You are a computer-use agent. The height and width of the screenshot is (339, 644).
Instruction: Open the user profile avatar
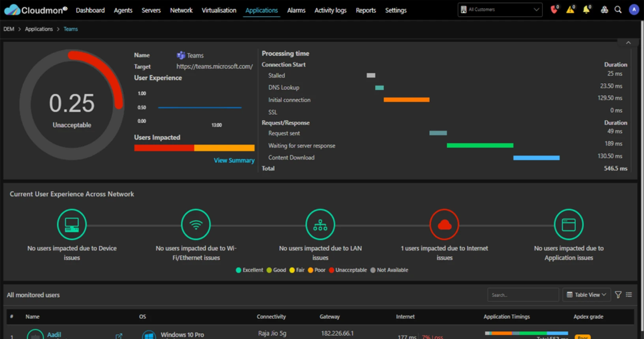coord(634,10)
